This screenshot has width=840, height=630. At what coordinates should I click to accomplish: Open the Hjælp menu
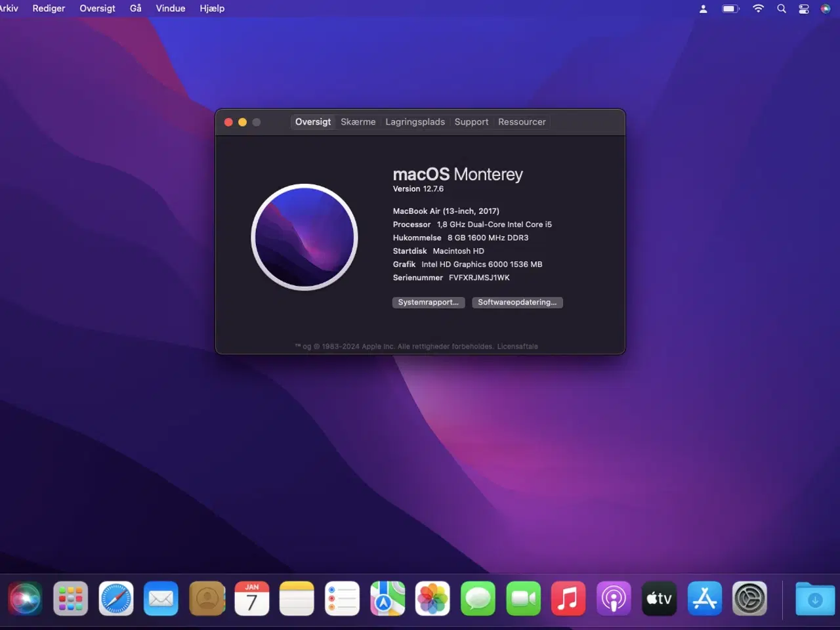coord(212,9)
